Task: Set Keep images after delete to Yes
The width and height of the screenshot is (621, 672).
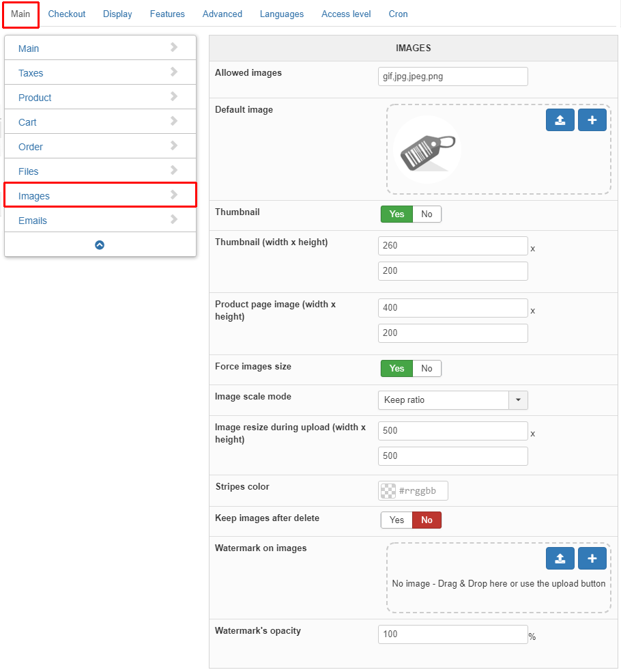Action: (x=396, y=520)
